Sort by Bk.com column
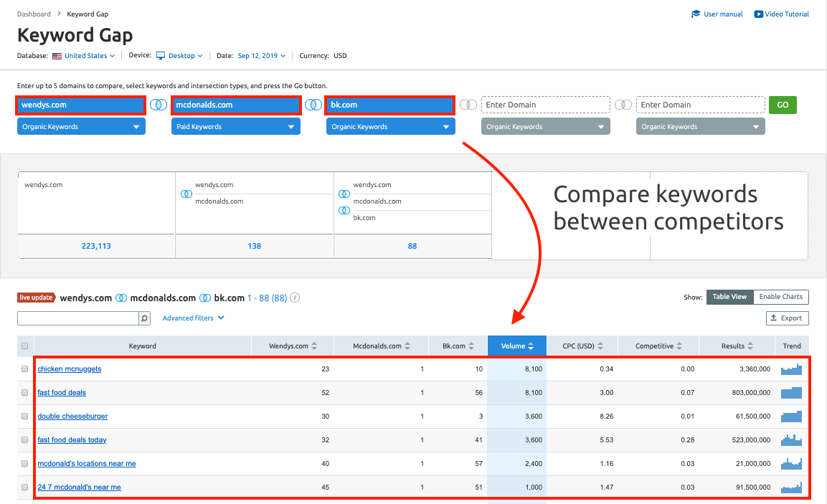 pos(458,346)
